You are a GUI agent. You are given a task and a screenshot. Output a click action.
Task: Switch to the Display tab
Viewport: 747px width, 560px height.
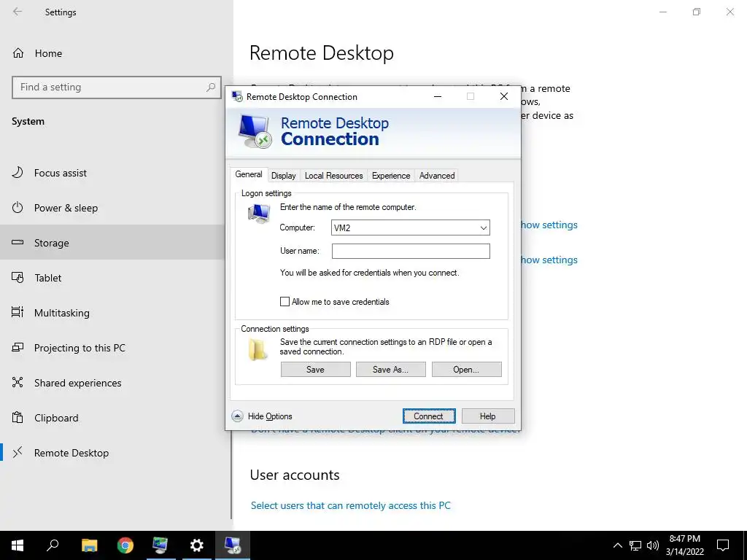(284, 176)
